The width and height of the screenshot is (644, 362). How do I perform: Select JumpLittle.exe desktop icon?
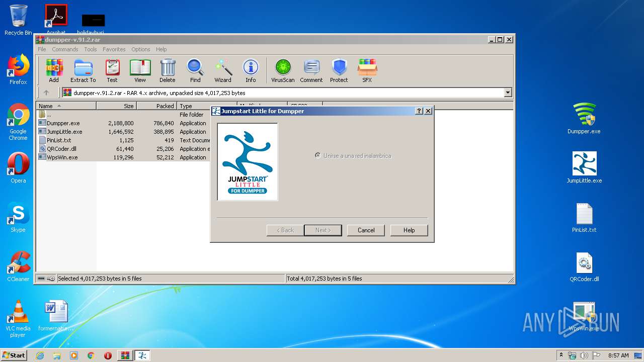584,168
